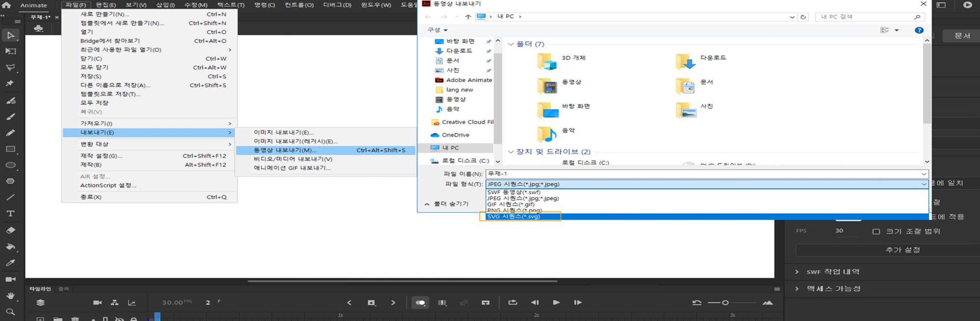Open the timeline layers view icon
This screenshot has width=980, height=321.
[40, 303]
